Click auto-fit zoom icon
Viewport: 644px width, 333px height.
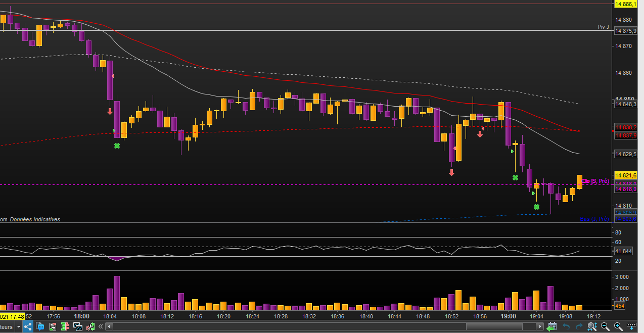pyautogui.click(x=592, y=326)
